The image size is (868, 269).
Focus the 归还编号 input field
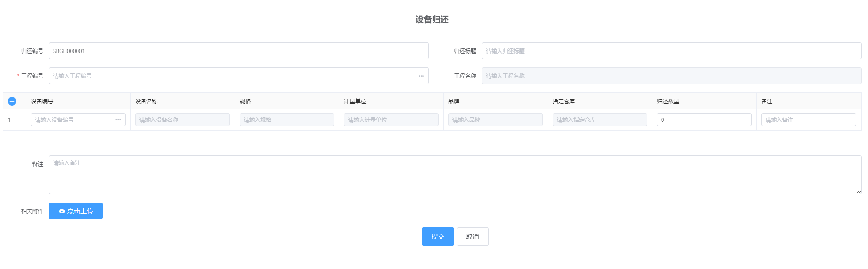point(238,51)
